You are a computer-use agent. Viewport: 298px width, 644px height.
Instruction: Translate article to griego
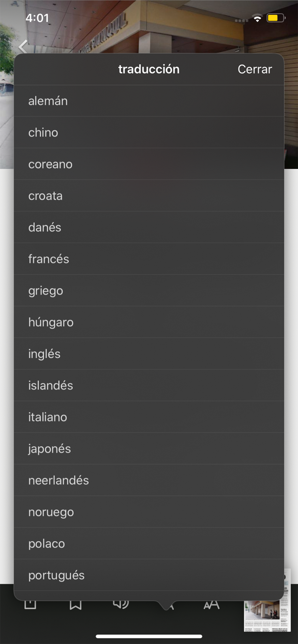pos(149,290)
